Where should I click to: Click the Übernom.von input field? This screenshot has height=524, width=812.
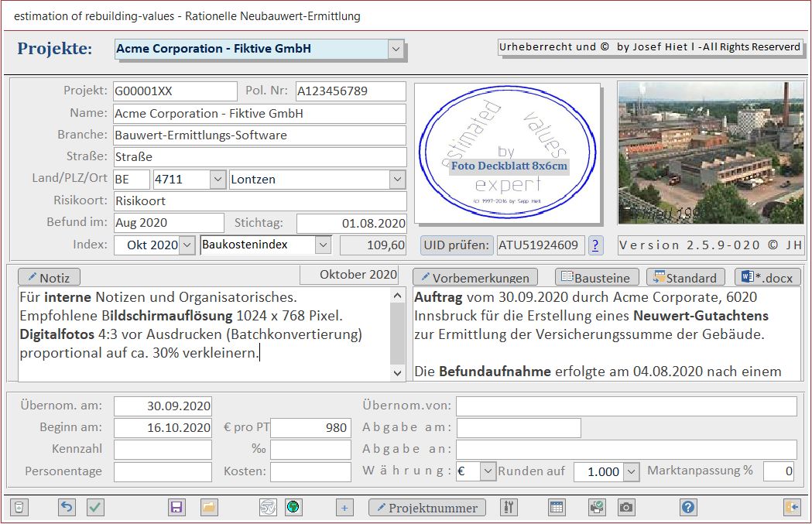tap(625, 406)
